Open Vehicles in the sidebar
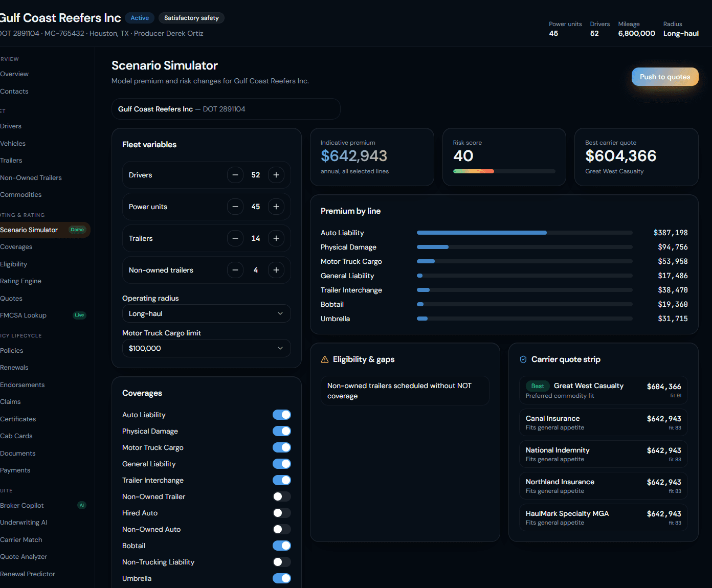 point(13,144)
